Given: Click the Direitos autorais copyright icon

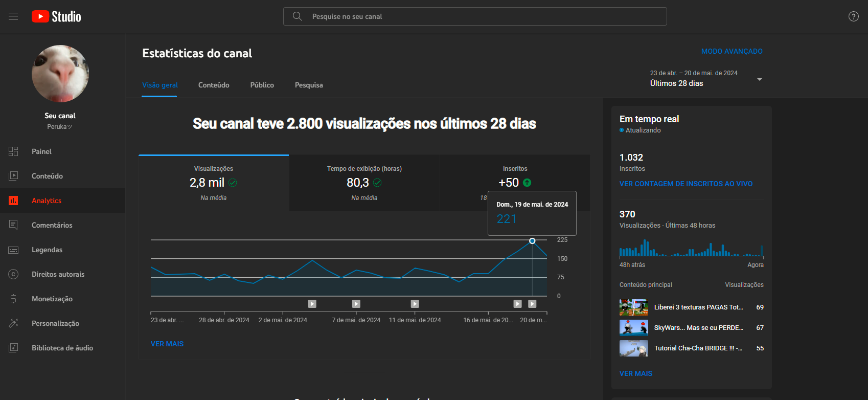Looking at the screenshot, I should click(13, 274).
